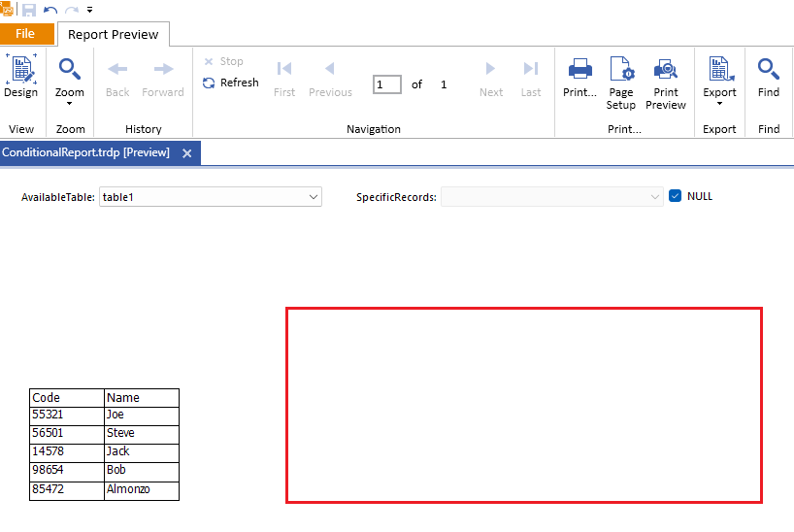Select the Report Preview ribbon tab
Image resolution: width=794 pixels, height=532 pixels.
pos(114,34)
